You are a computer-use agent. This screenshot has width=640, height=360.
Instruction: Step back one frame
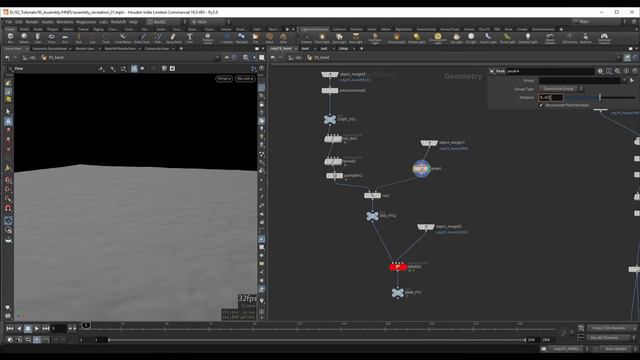tap(19, 328)
